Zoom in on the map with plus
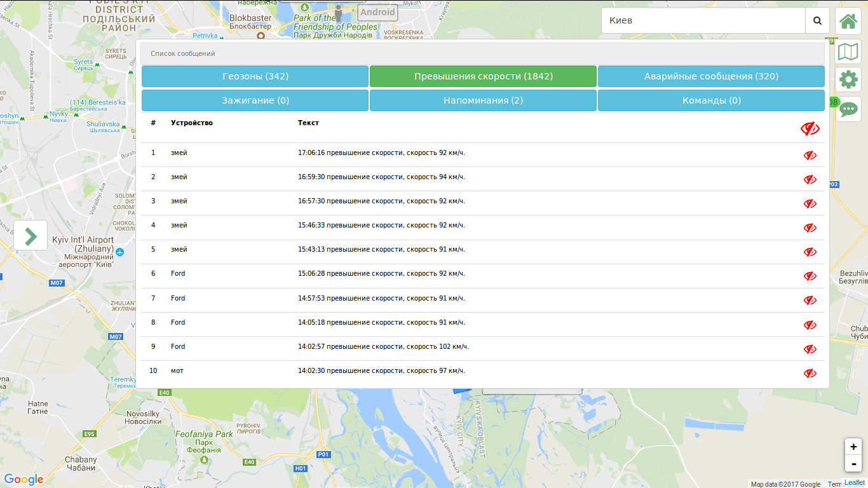Image resolution: width=868 pixels, height=488 pixels. 853,447
